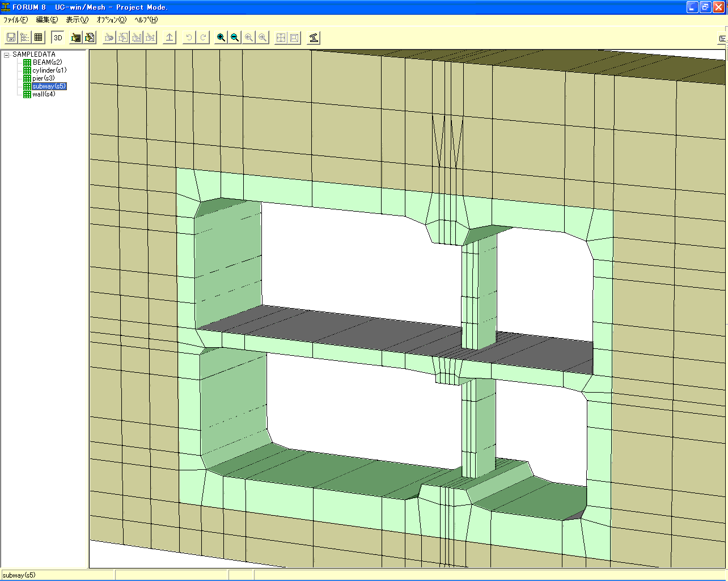Viewport: 728px width, 581px height.
Task: Click the Redo arrow icon
Action: pos(203,37)
